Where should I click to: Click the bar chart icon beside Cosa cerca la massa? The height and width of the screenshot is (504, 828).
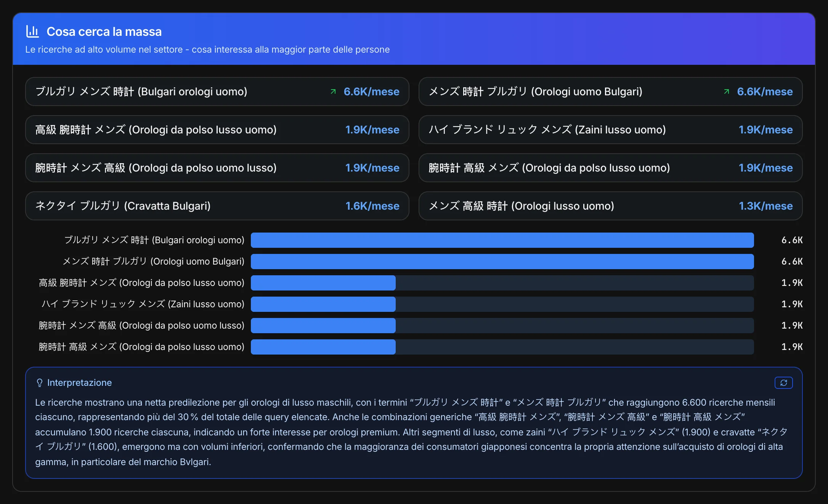pyautogui.click(x=32, y=31)
